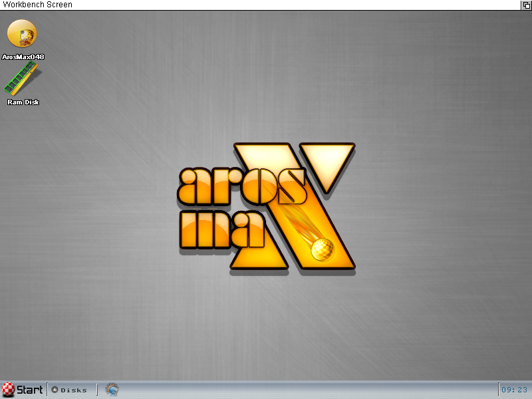Click the separator left of the clock
This screenshot has width=532, height=399.
pyautogui.click(x=498, y=390)
